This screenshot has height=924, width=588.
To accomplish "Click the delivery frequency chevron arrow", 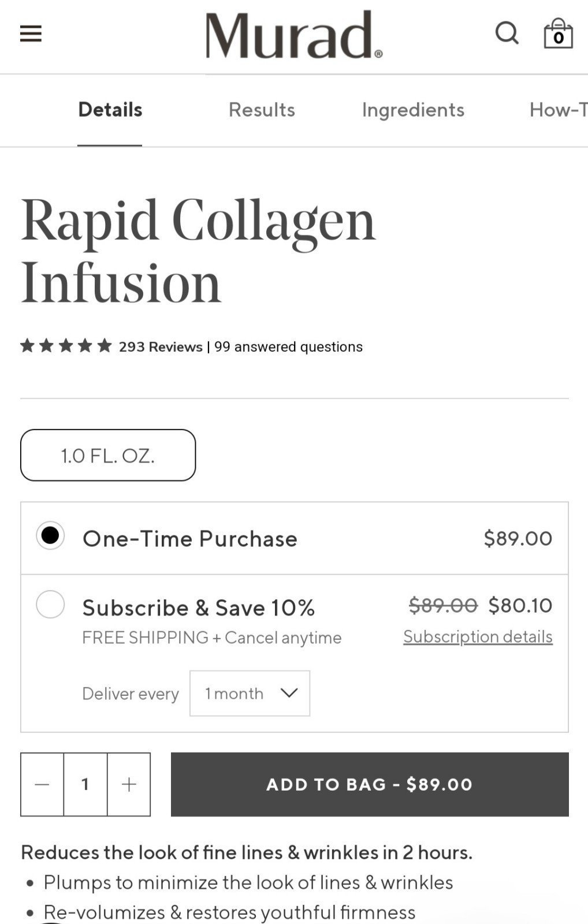I will pos(289,692).
